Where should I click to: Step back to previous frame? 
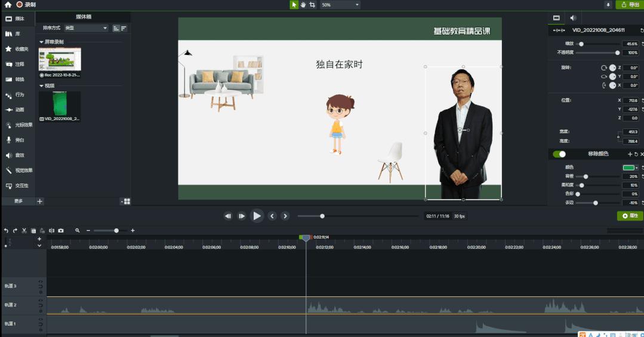[x=228, y=216]
